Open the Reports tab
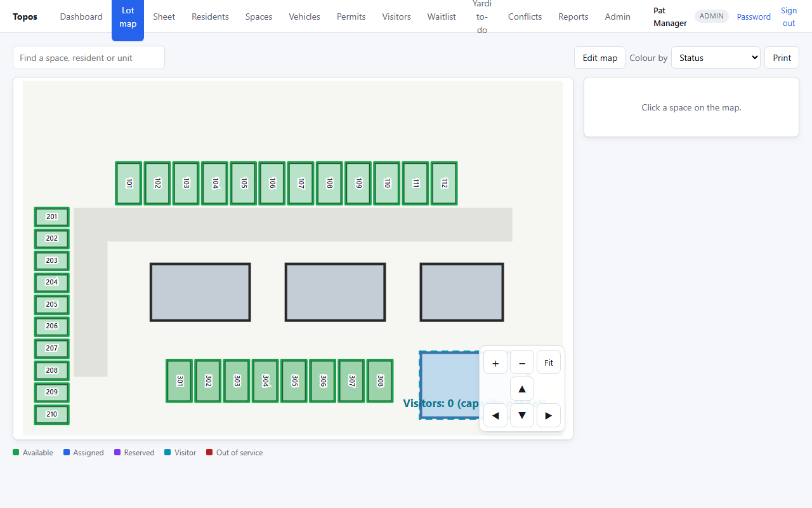This screenshot has height=508, width=812. 573,17
